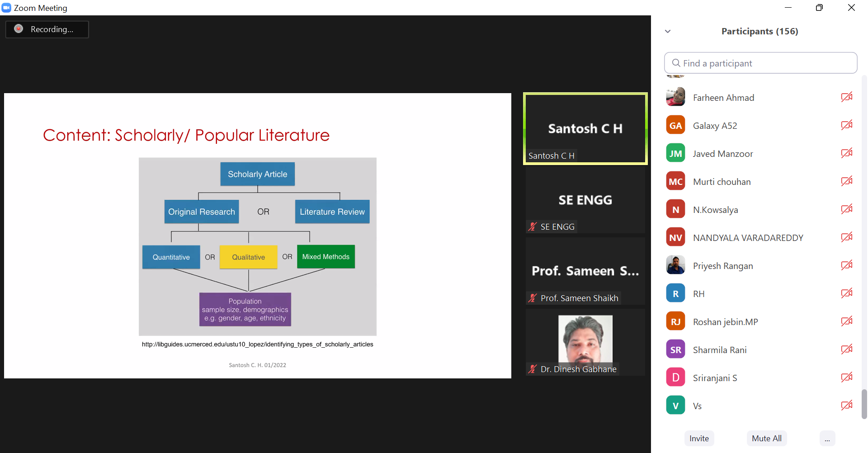The width and height of the screenshot is (868, 453).
Task: Click RH's R avatar
Action: click(675, 293)
